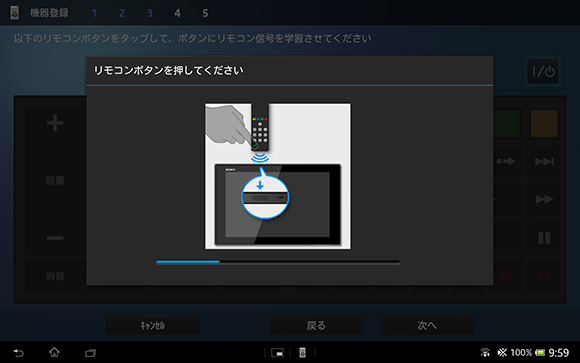
Task: Open the small app picture-in-picture icon
Action: tap(277, 353)
